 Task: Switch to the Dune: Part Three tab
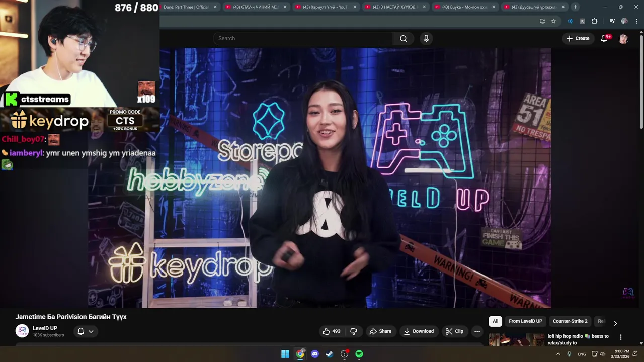click(185, 7)
